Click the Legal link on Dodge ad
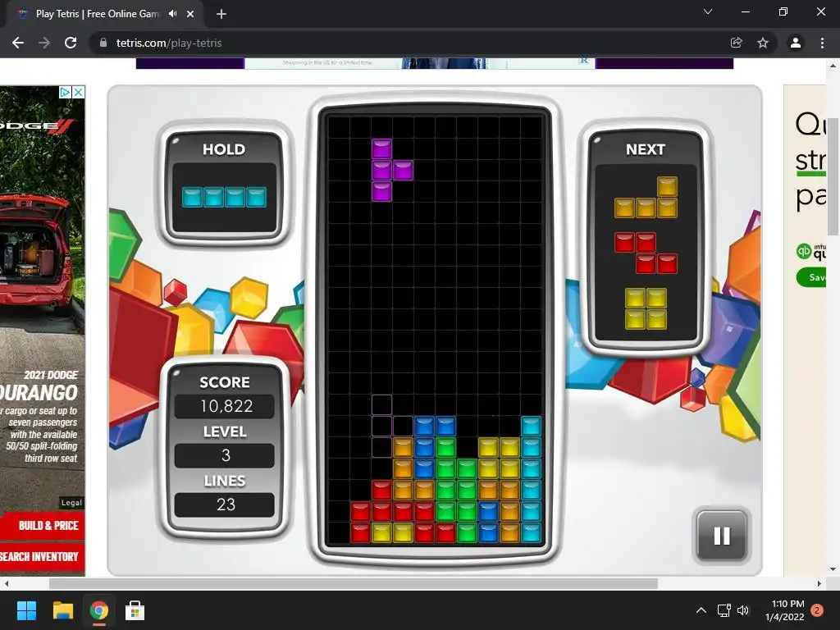This screenshot has width=840, height=630. pyautogui.click(x=72, y=503)
